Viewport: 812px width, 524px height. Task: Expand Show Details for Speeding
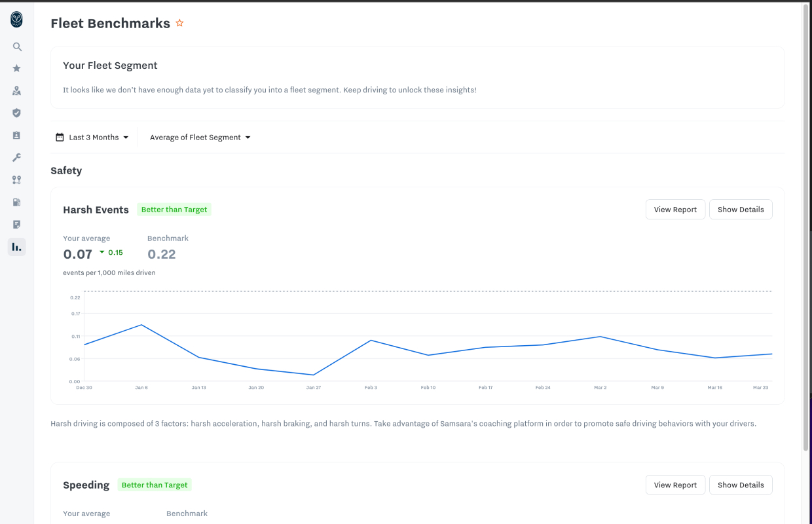[x=741, y=485]
